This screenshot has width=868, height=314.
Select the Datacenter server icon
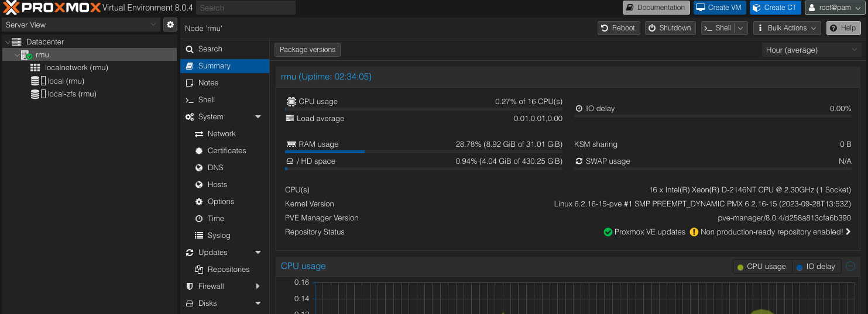point(16,42)
